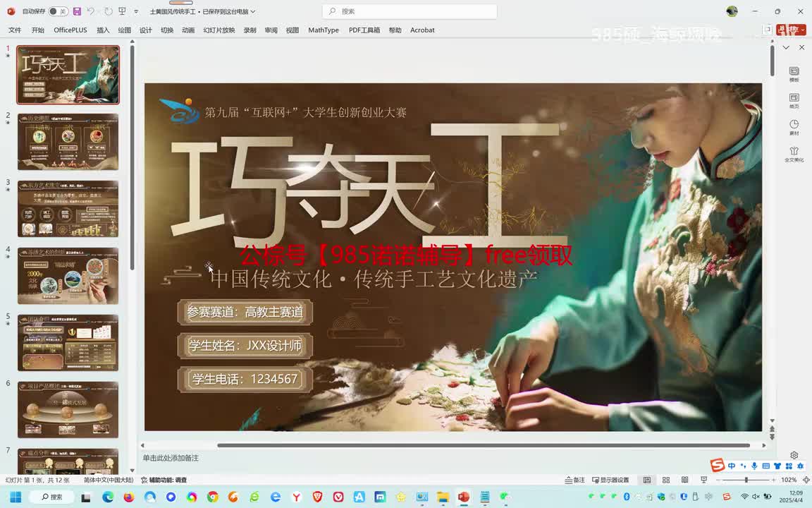Select slide 2 thumbnail 历史溯源
Screen dimensions: 812x508
(x=68, y=142)
